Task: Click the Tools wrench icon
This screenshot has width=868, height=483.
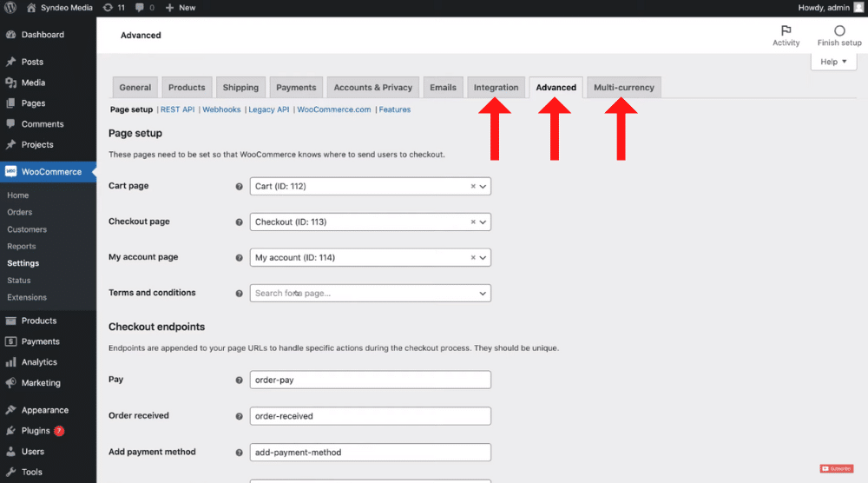Action: [x=10, y=472]
